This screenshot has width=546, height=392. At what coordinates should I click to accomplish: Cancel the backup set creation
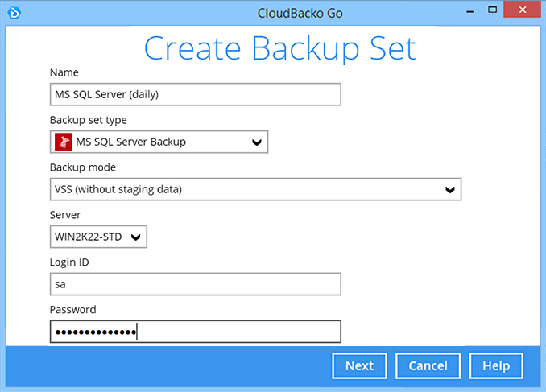click(x=428, y=366)
